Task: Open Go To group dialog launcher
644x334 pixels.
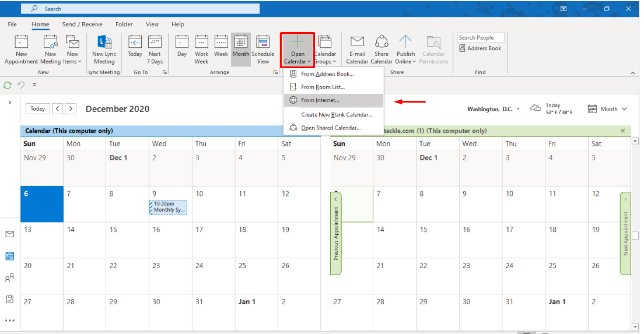Action: [164, 72]
